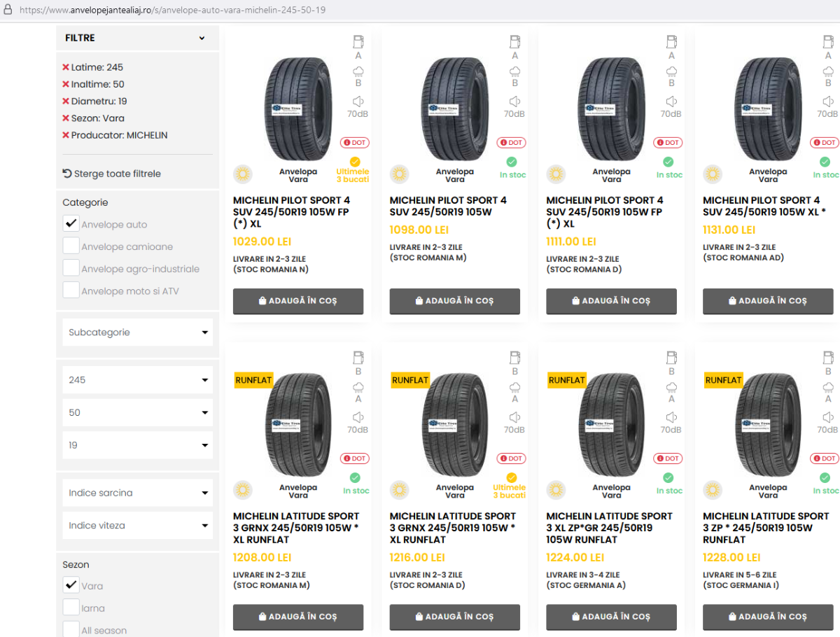Image resolution: width=840 pixels, height=637 pixels.
Task: Click the "1228.00 LEI" price
Action: [732, 558]
